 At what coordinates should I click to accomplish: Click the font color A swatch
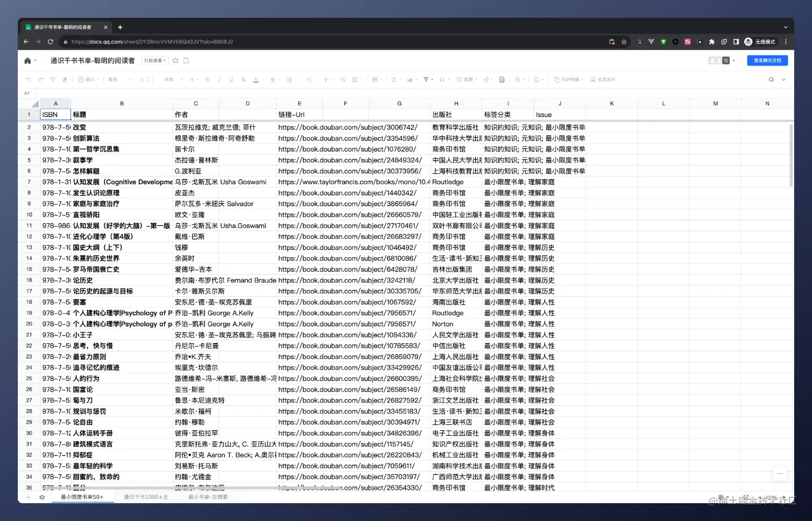(255, 80)
